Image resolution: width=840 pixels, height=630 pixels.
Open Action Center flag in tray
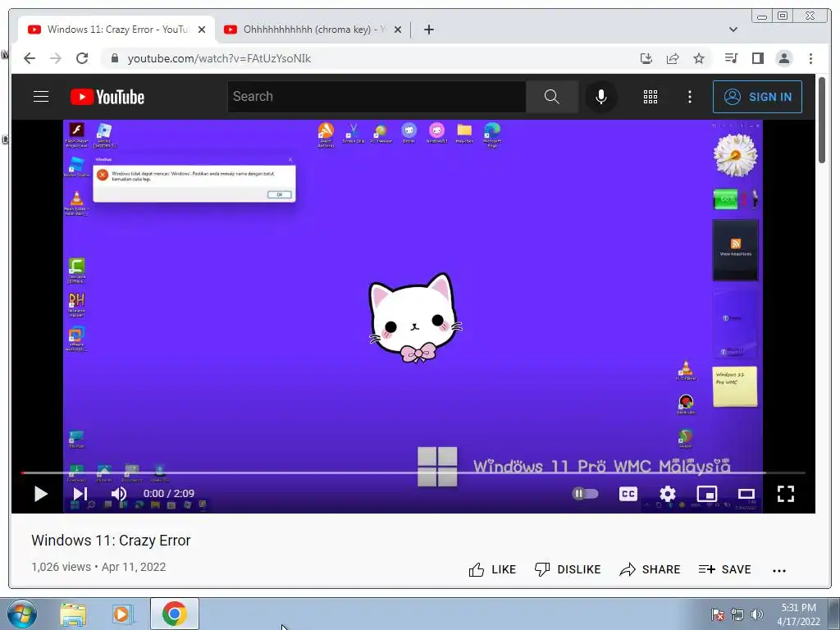(718, 614)
